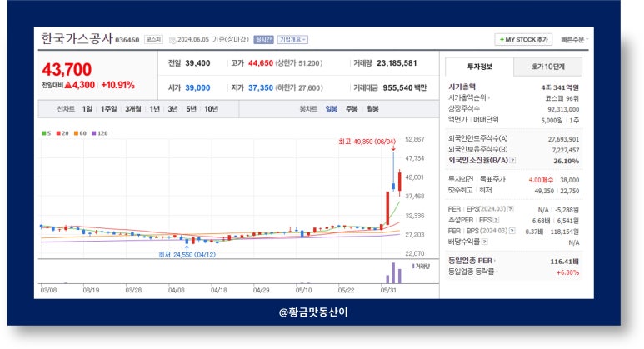Click the orange 60-day moving average legend
Viewport: 644px width, 349px height.
coord(80,133)
